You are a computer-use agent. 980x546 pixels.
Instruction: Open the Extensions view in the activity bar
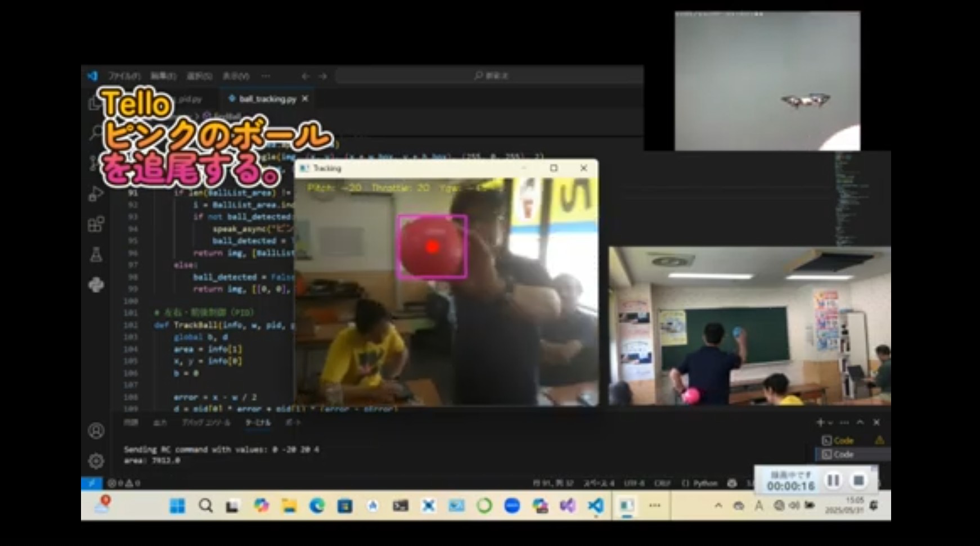tap(96, 224)
